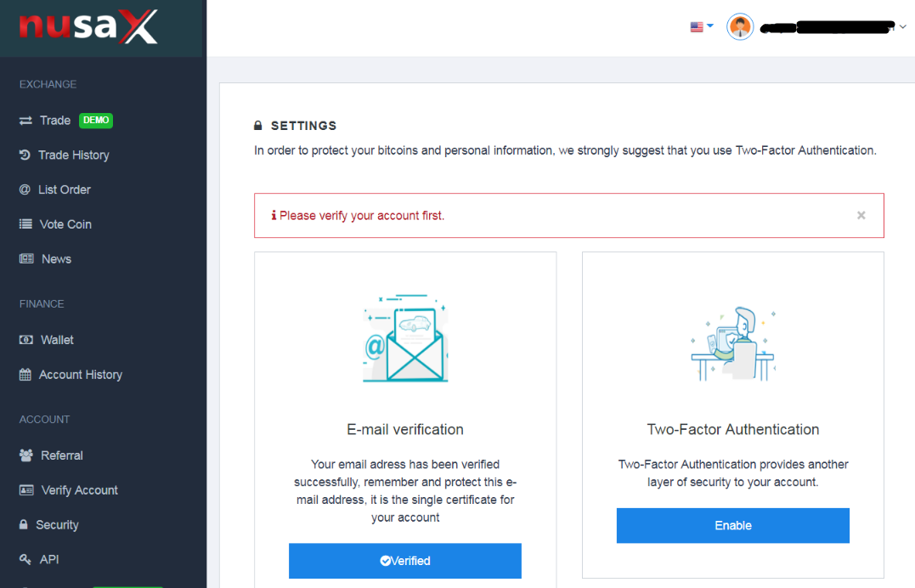
Task: Click the Wallet money icon
Action: 26,340
